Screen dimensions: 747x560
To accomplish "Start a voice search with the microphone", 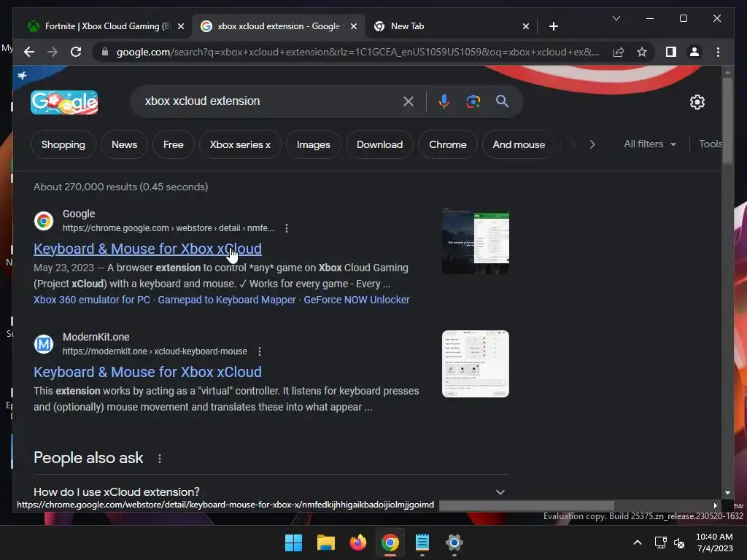I will pyautogui.click(x=444, y=101).
